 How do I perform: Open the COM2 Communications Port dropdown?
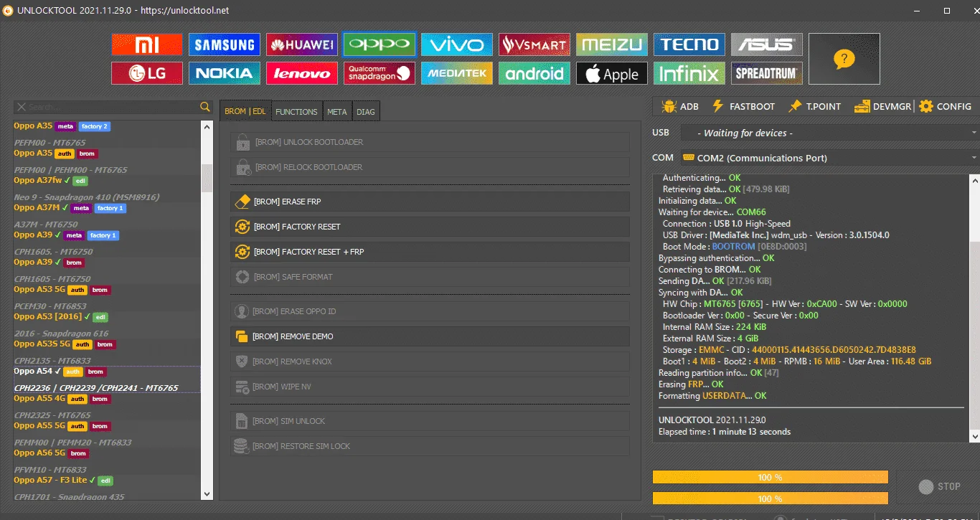point(829,158)
